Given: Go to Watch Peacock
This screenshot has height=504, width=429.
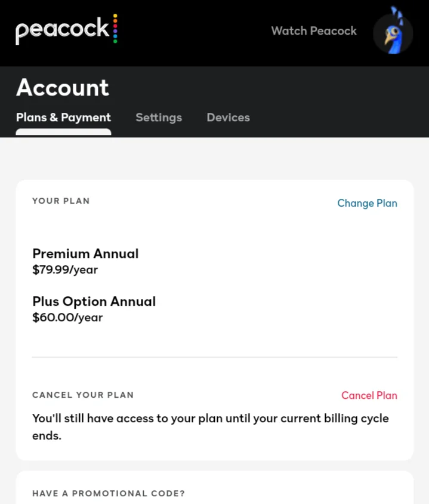Looking at the screenshot, I should [314, 31].
